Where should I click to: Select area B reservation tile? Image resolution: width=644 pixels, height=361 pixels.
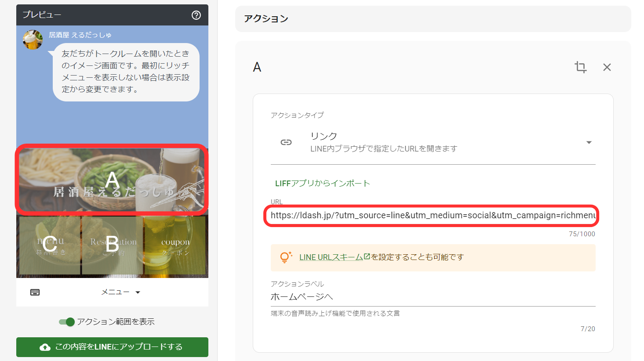pyautogui.click(x=113, y=245)
